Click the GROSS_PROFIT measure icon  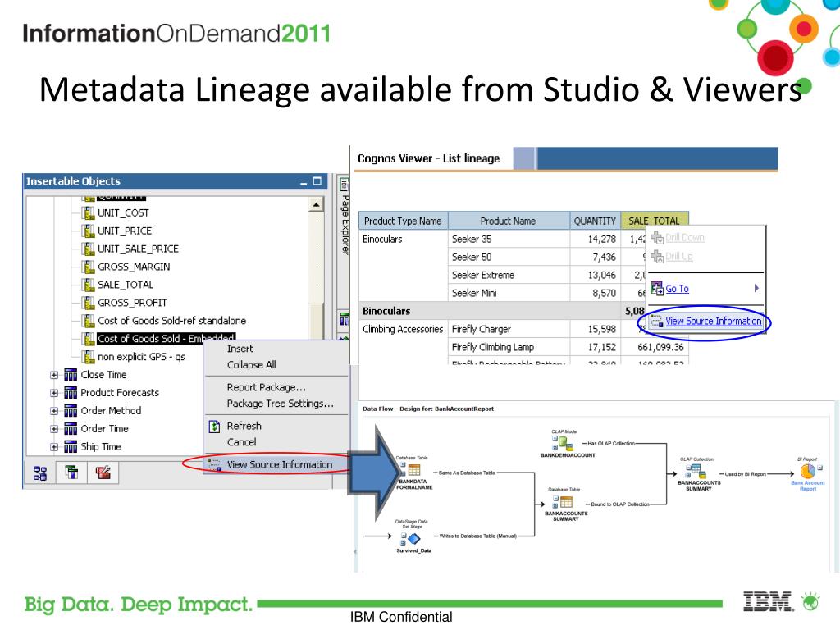tap(89, 303)
